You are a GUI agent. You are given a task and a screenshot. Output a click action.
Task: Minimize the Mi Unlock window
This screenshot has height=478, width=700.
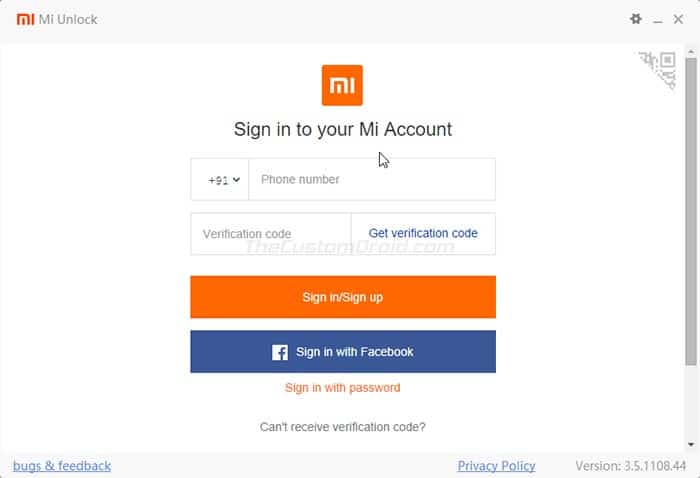[658, 20]
